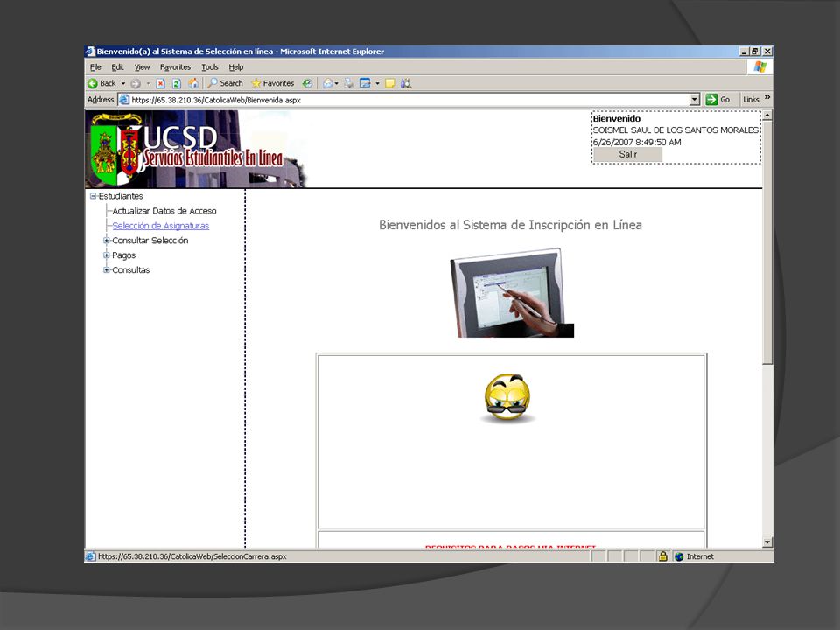Image resolution: width=840 pixels, height=630 pixels.
Task: Open the File menu
Action: click(x=95, y=67)
